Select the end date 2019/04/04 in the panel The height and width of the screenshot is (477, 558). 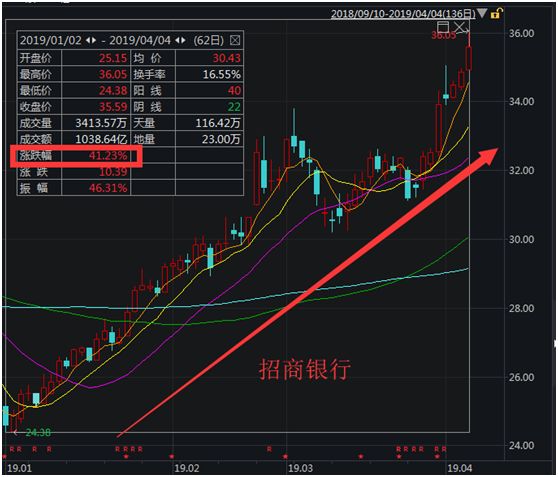[x=140, y=40]
